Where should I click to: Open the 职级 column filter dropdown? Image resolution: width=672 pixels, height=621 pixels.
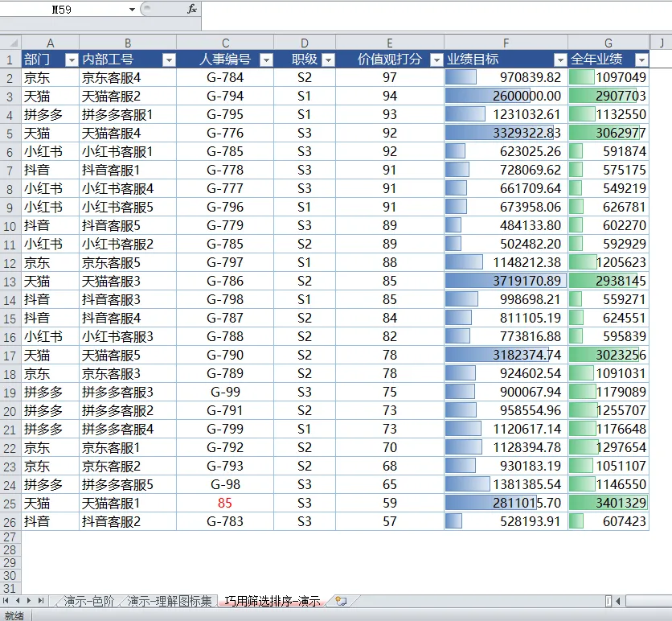[328, 60]
